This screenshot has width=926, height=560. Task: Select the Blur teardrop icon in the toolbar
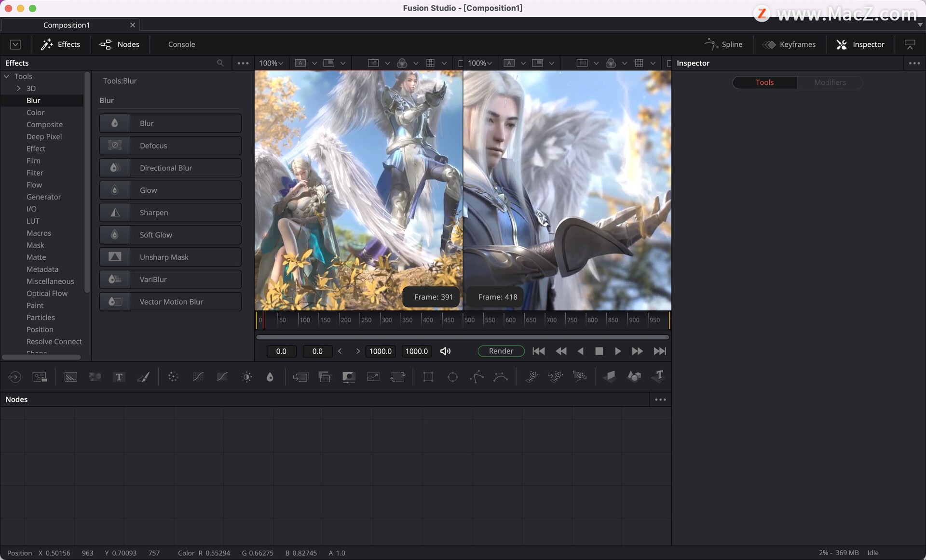pos(270,377)
